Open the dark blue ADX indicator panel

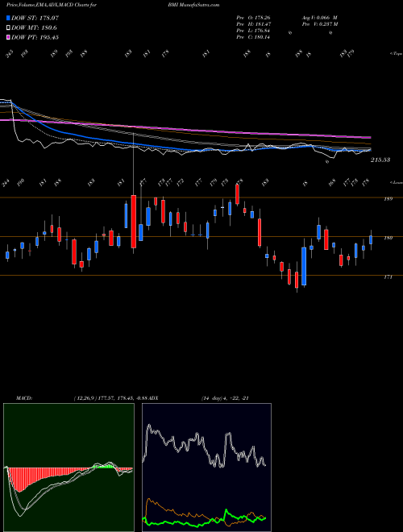206,468
